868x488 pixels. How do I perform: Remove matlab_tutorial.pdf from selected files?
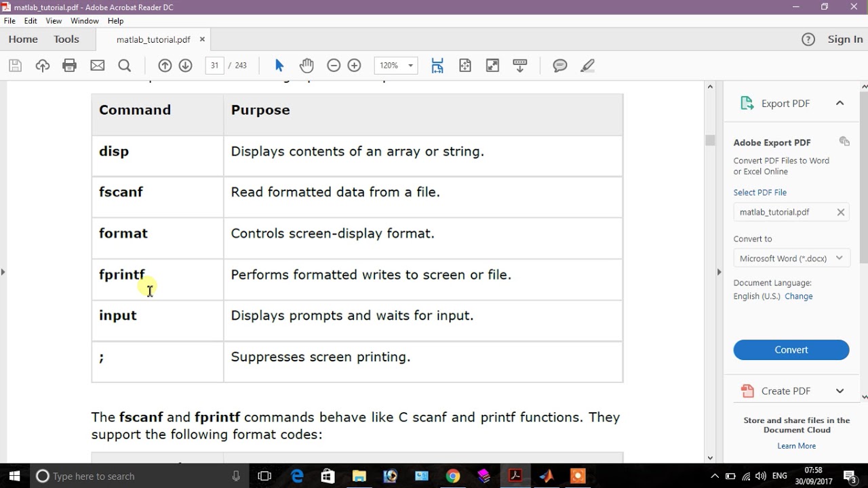(x=841, y=212)
